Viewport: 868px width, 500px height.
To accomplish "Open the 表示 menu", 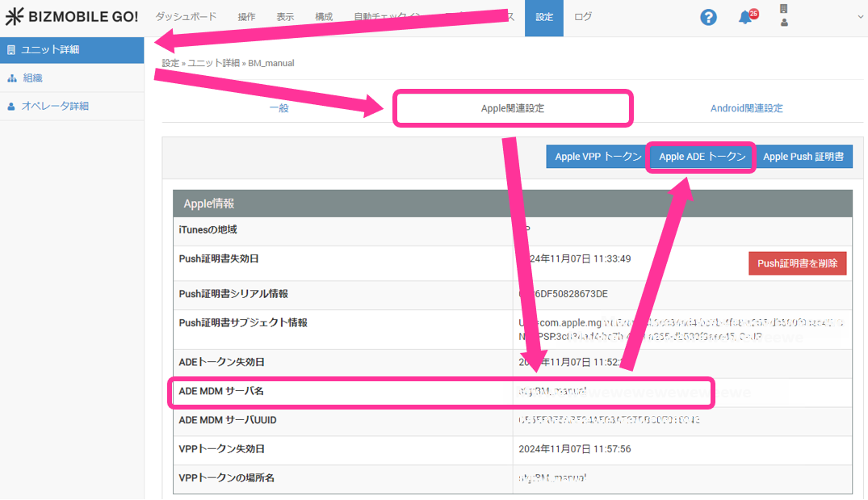I will [285, 17].
